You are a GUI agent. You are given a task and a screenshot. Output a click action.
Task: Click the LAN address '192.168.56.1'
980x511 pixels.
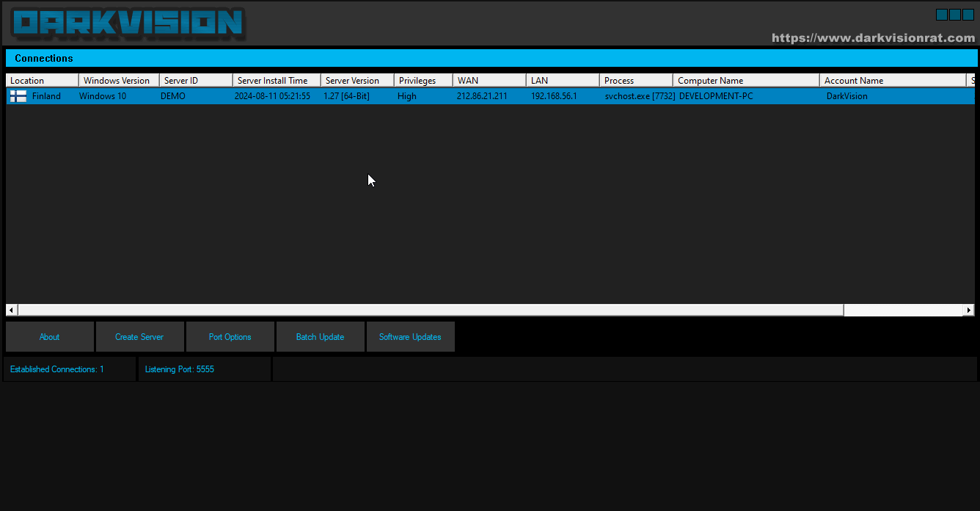click(554, 96)
